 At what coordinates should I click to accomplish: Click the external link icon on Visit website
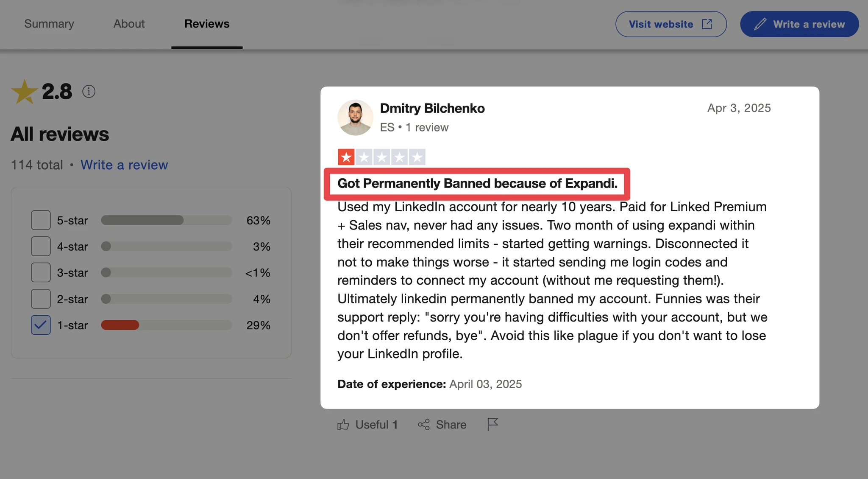pyautogui.click(x=707, y=24)
